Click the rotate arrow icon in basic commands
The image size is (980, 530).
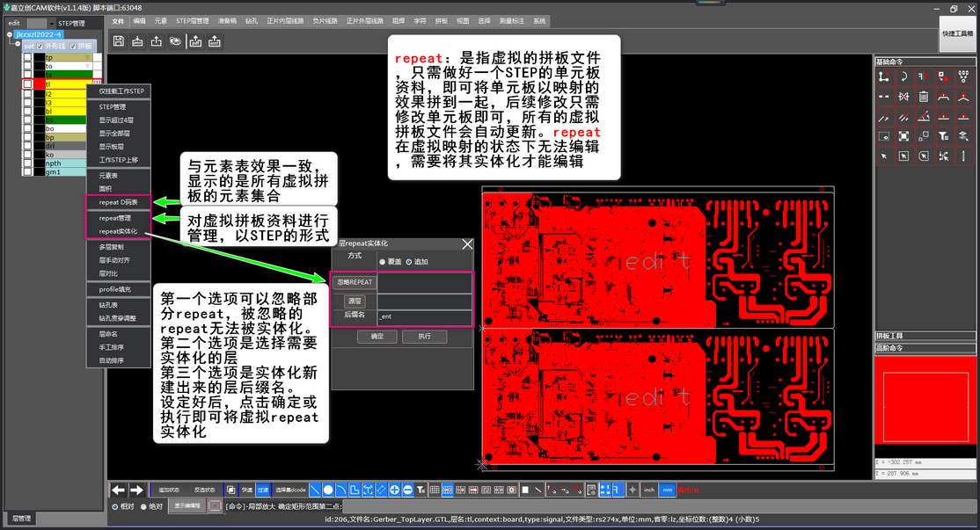click(x=903, y=76)
